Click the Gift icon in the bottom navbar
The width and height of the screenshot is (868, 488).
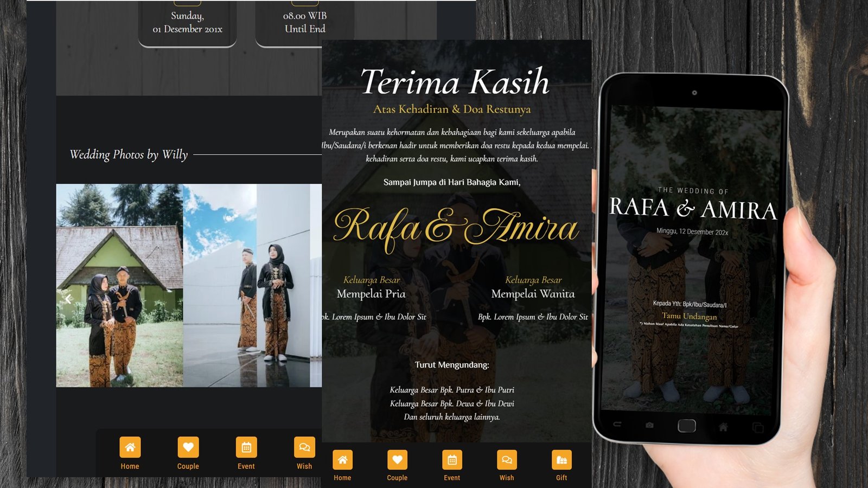tap(561, 460)
